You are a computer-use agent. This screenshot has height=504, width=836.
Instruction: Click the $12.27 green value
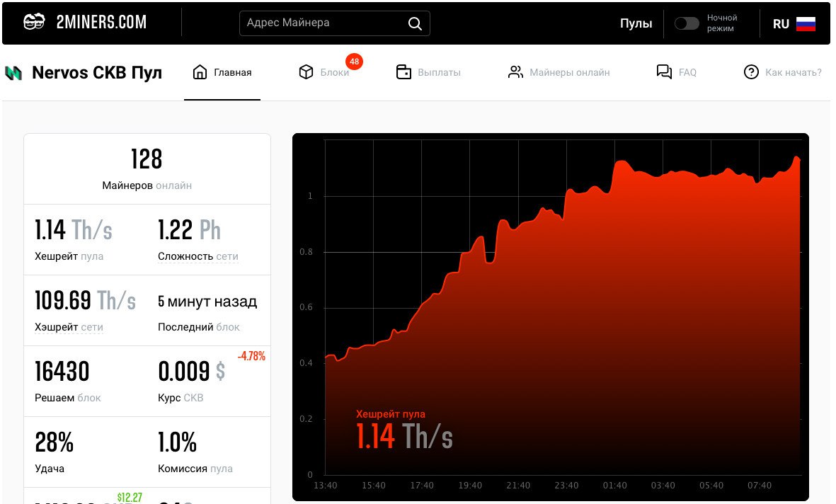(x=130, y=498)
